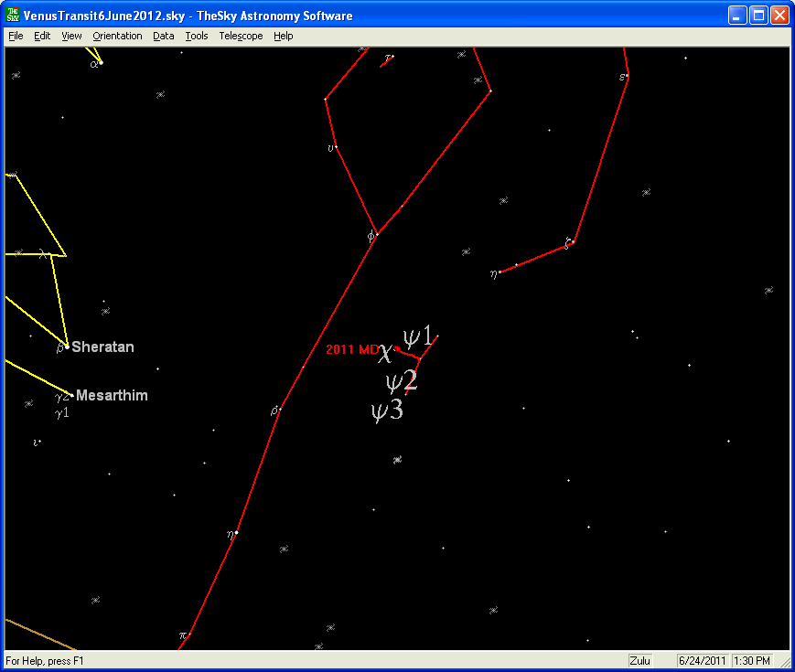The height and width of the screenshot is (672, 795).
Task: Click the 1:30 PM time field
Action: tap(752, 660)
